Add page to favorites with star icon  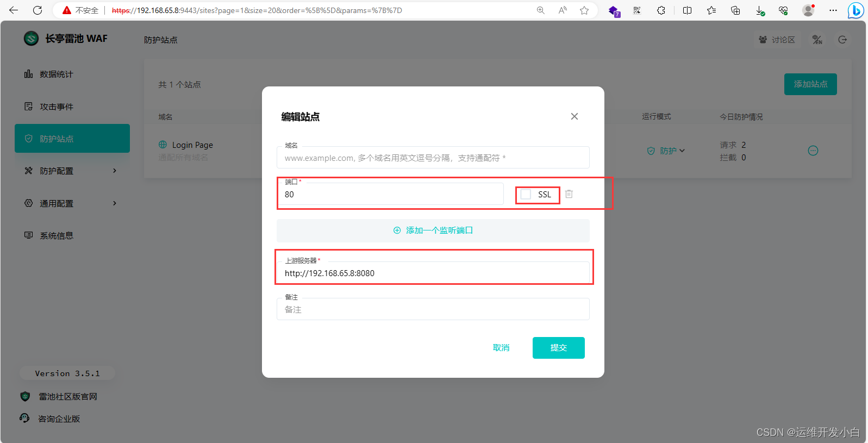[x=584, y=10]
